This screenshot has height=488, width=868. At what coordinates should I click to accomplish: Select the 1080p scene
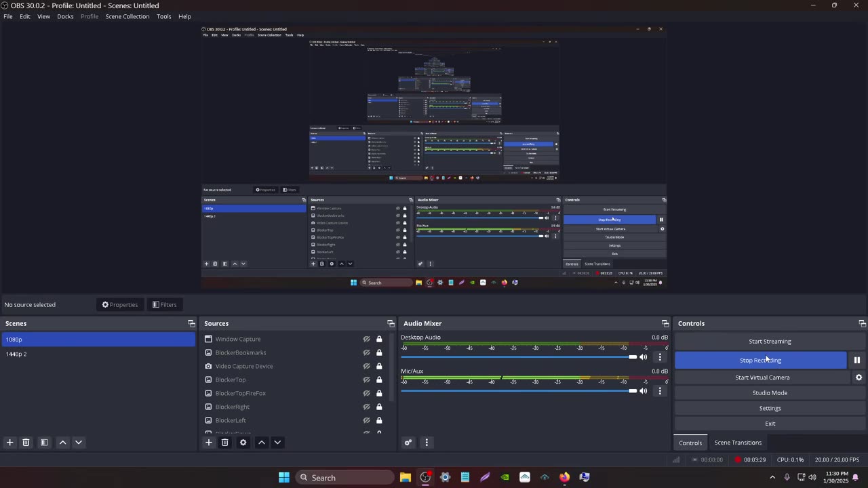(98, 340)
